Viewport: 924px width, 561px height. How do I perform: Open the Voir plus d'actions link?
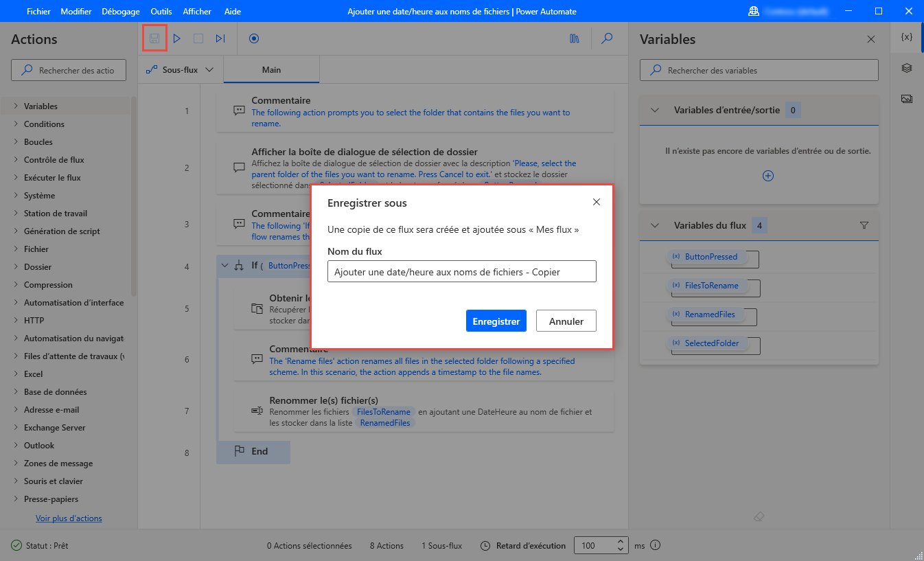(x=69, y=518)
